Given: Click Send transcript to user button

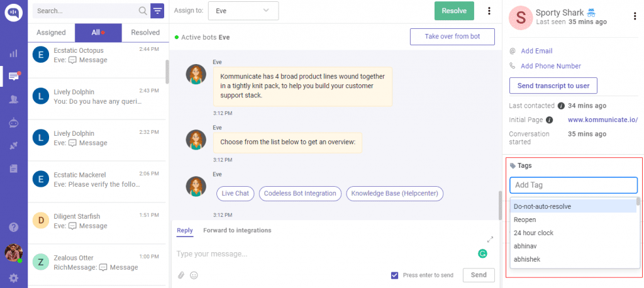Looking at the screenshot, I should click(553, 86).
